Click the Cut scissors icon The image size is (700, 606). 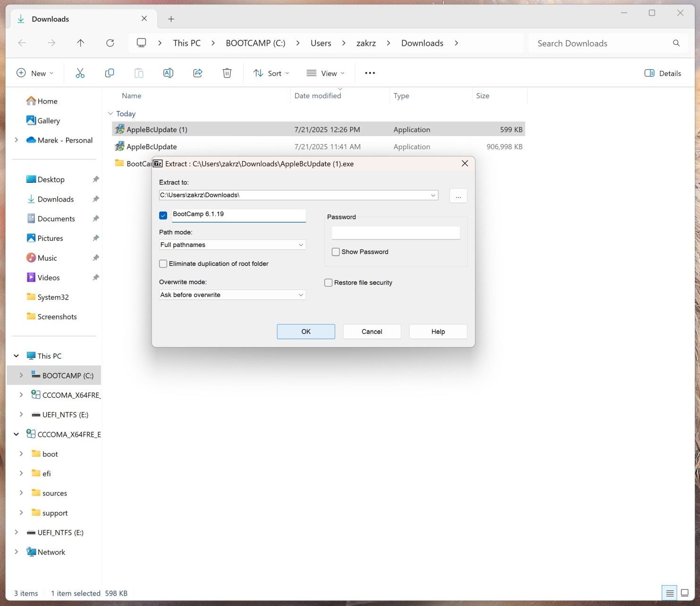(x=80, y=73)
